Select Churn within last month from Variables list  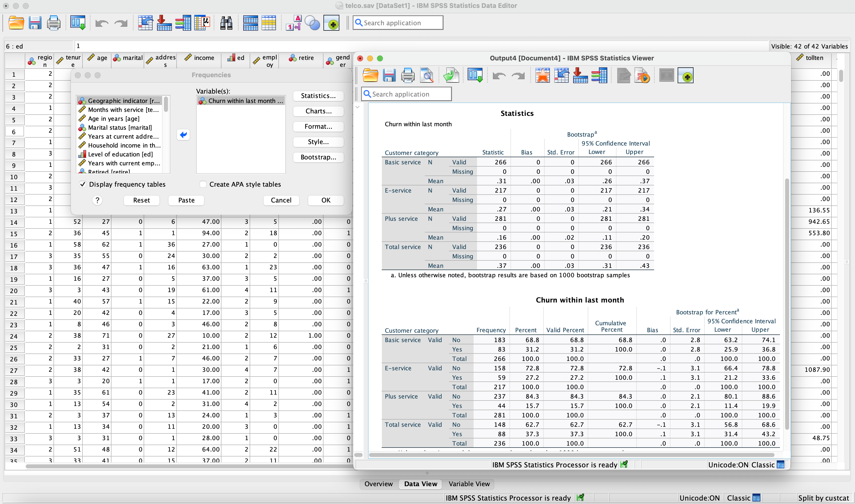click(x=241, y=101)
